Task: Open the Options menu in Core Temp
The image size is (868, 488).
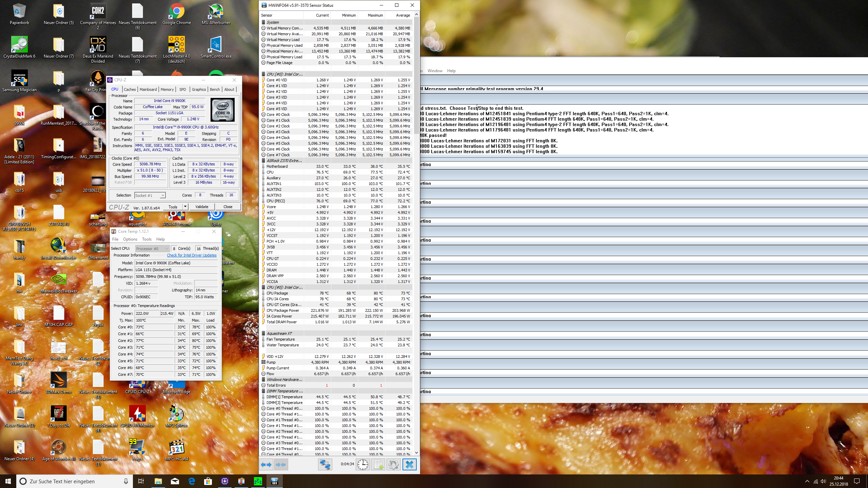Action: 130,239
